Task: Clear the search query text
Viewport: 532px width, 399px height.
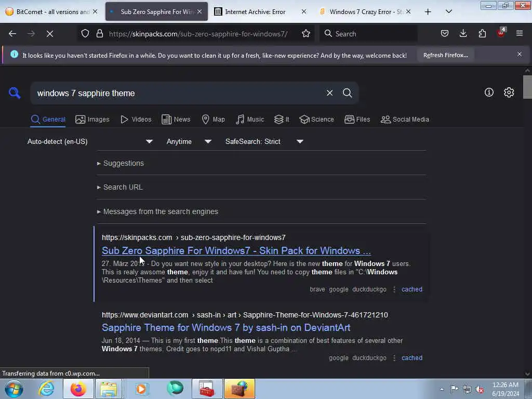Action: (x=329, y=93)
